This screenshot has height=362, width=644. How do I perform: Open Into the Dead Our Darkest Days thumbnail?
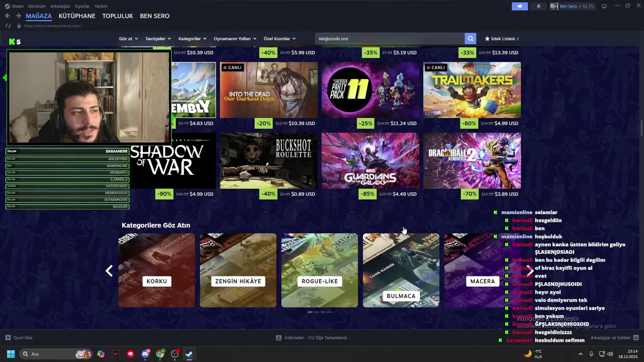[269, 90]
